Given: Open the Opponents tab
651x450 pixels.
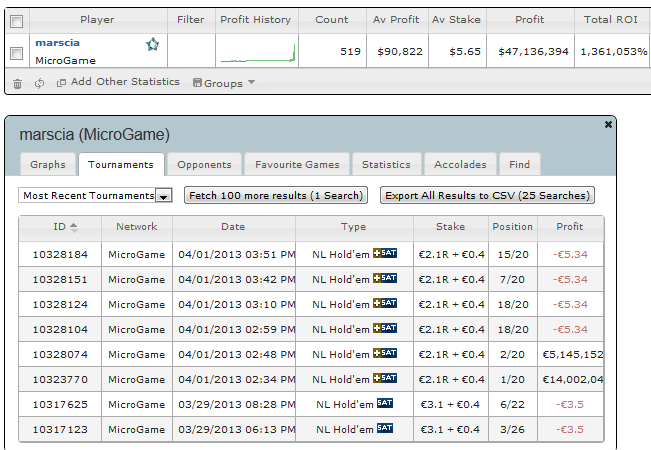Looking at the screenshot, I should pyautogui.click(x=204, y=164).
